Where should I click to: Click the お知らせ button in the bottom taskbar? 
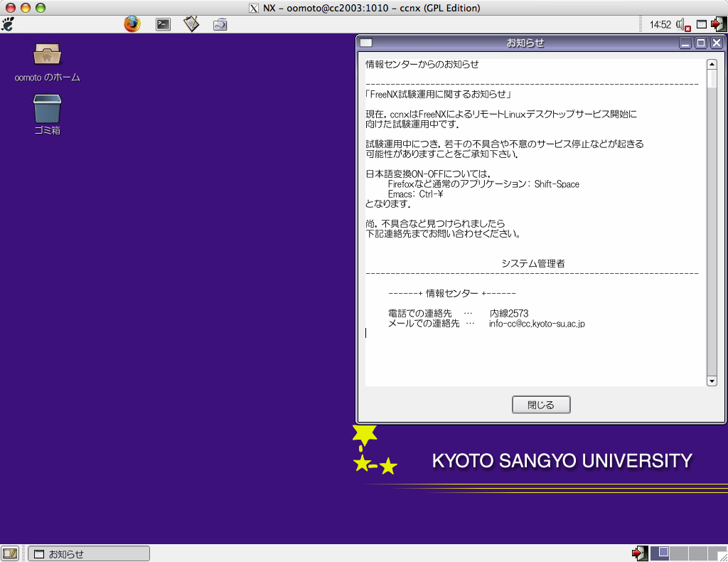89,553
